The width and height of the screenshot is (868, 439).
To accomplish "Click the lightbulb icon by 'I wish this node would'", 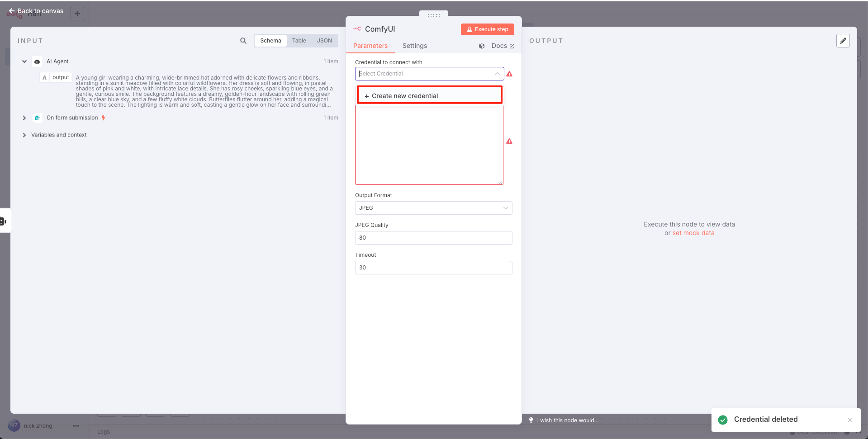I will tap(531, 420).
